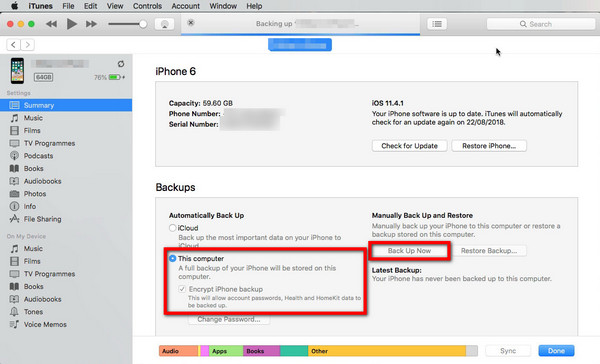Click the fast-forward next track button

click(x=91, y=24)
